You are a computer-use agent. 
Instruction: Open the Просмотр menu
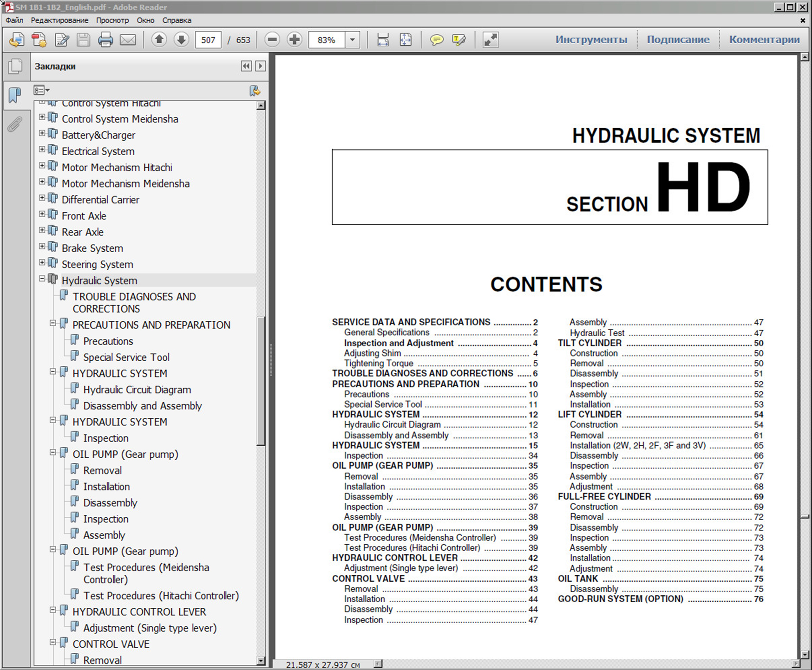(112, 20)
